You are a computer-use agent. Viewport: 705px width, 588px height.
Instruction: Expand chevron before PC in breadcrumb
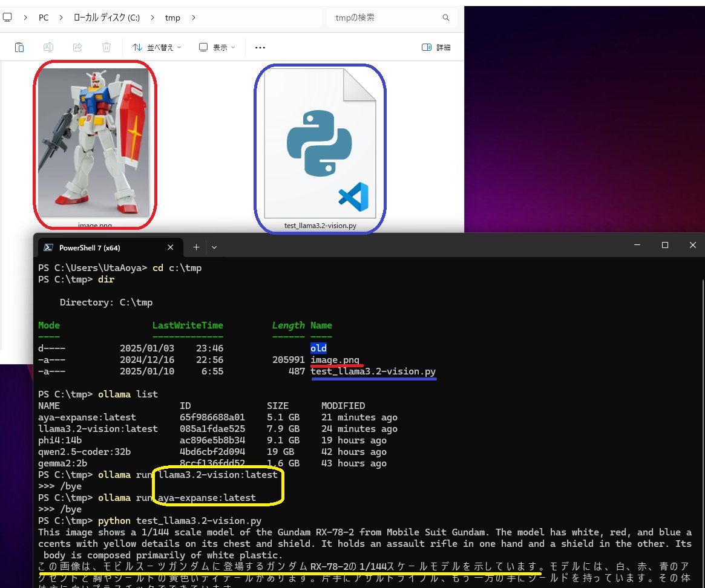[25, 18]
